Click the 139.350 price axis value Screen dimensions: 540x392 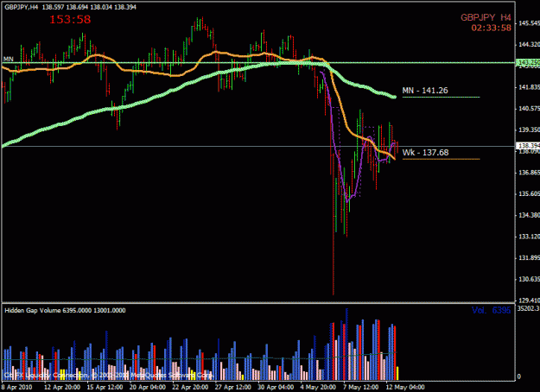(529, 130)
